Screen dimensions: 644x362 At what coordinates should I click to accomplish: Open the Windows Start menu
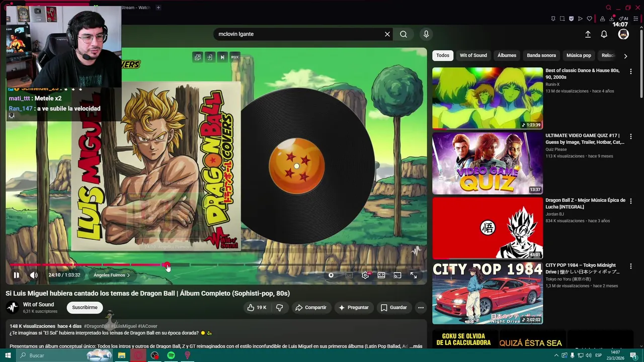[8, 355]
